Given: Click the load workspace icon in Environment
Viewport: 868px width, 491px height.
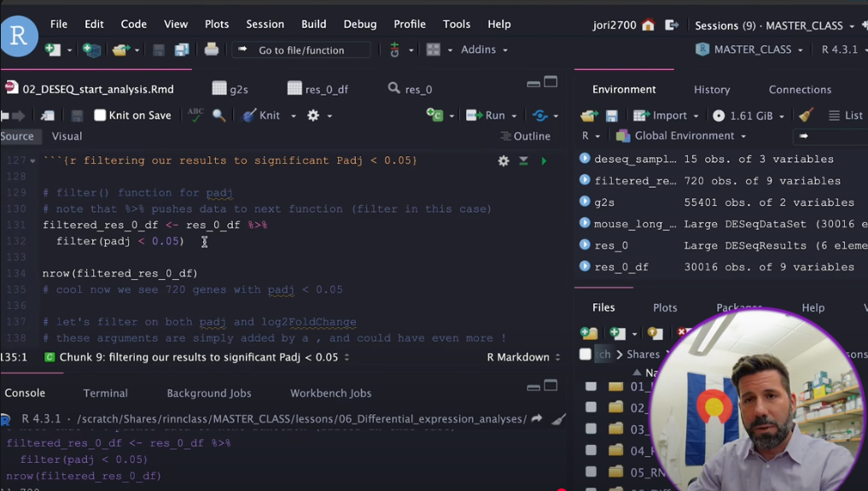Looking at the screenshot, I should pyautogui.click(x=589, y=115).
